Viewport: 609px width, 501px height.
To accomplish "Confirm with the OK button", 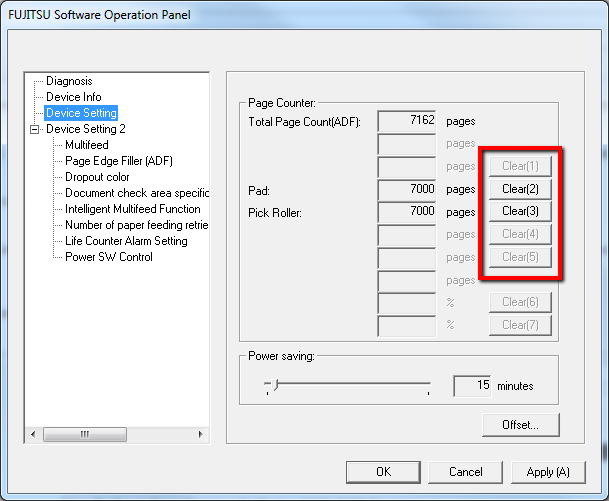I will [383, 472].
